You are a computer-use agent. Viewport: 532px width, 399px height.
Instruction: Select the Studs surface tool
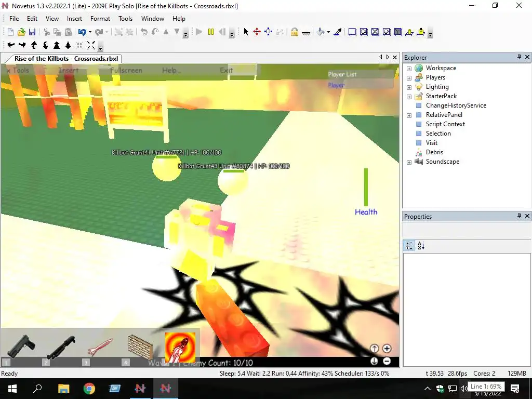(387, 32)
